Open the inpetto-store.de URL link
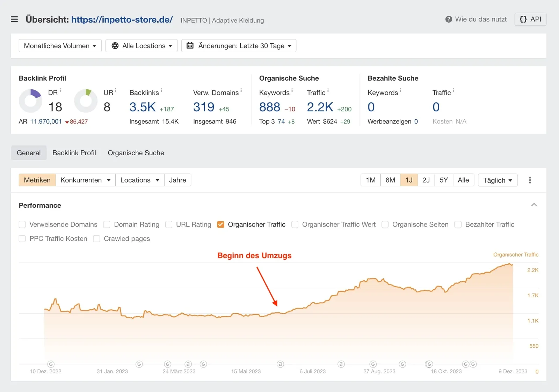This screenshot has height=392, width=559. pyautogui.click(x=122, y=20)
